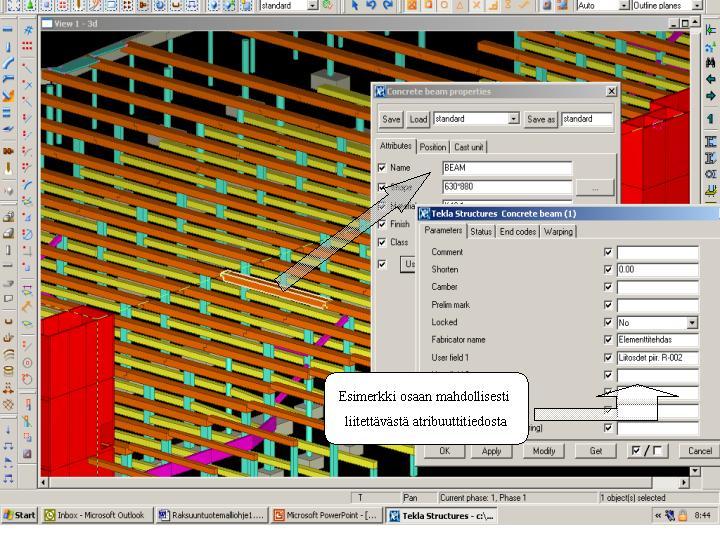
Task: Click the Apply button
Action: pos(491,451)
